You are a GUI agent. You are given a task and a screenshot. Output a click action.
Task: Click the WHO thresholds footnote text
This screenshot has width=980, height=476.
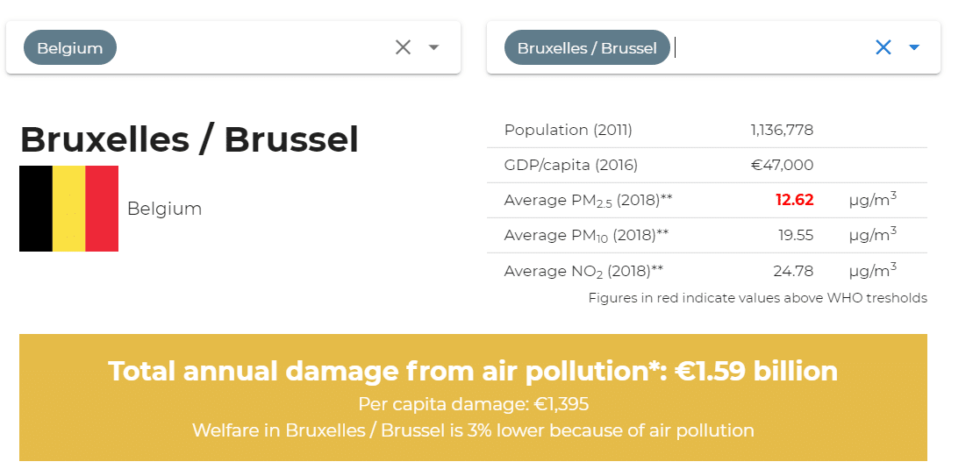pyautogui.click(x=757, y=298)
